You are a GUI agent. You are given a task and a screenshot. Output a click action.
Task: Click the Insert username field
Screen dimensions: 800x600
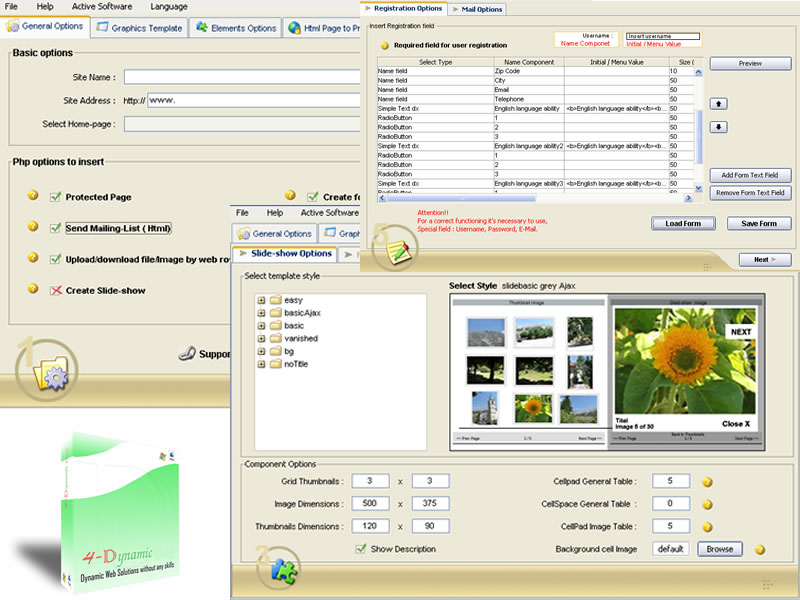[663, 36]
